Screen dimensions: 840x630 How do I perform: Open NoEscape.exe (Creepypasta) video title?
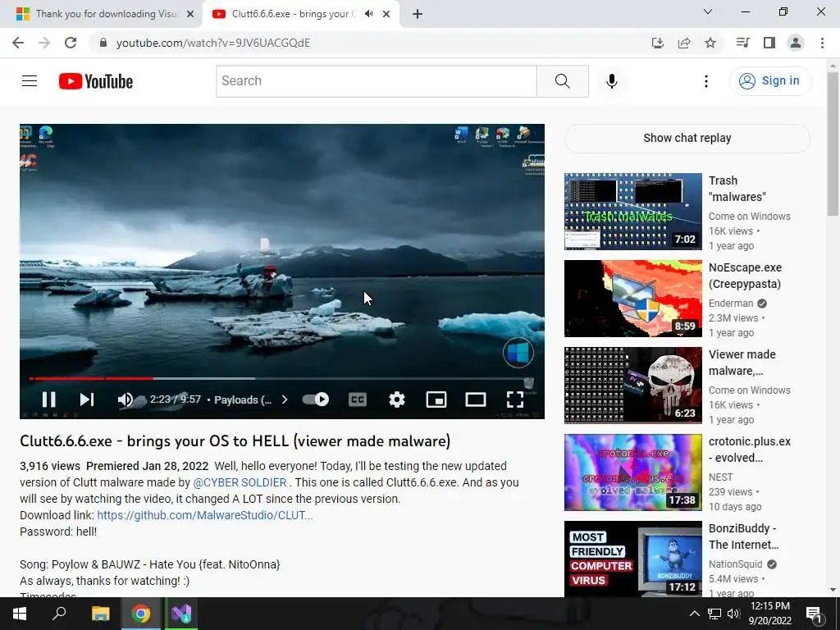(745, 276)
